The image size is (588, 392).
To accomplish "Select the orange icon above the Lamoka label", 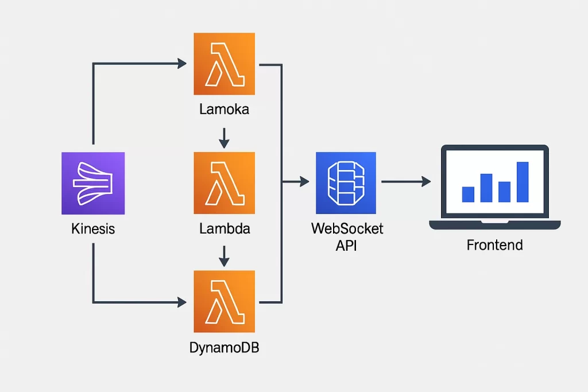I will pos(225,64).
